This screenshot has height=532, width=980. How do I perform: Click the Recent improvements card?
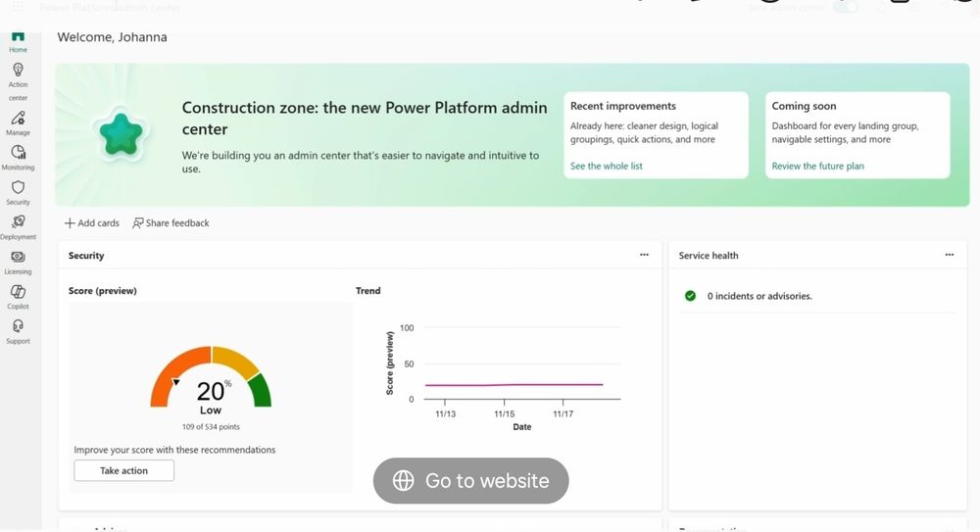[656, 135]
